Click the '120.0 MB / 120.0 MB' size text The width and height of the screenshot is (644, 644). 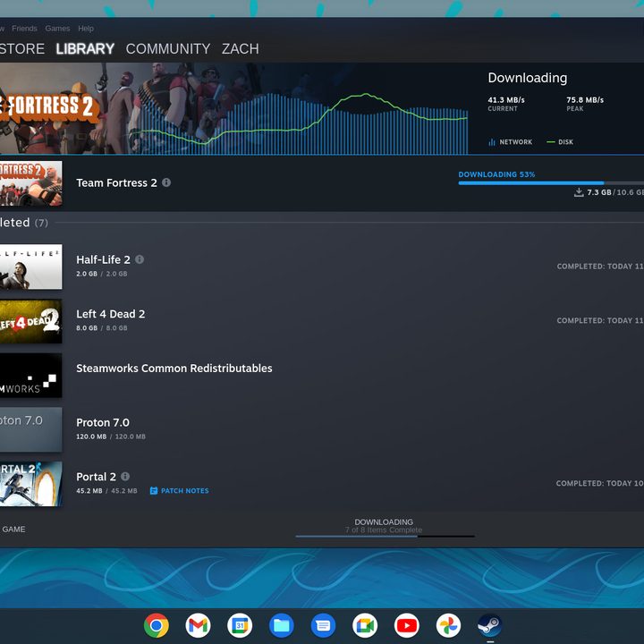pos(111,436)
